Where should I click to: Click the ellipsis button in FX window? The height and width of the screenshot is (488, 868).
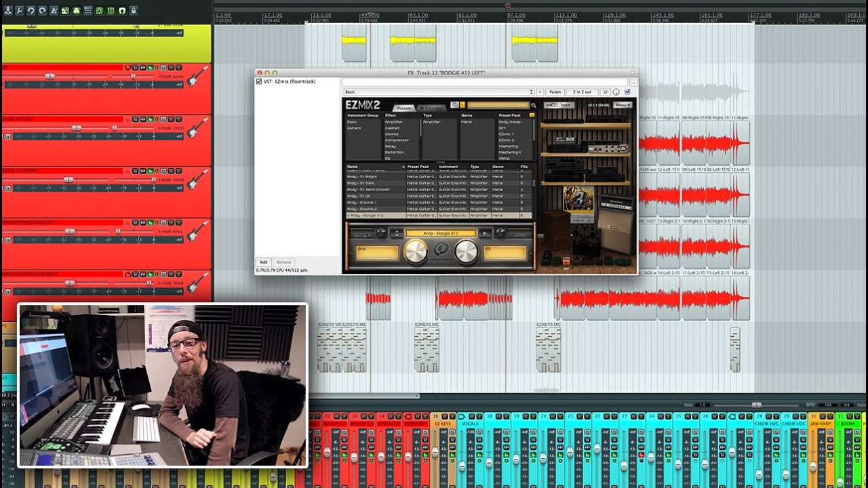(634, 82)
